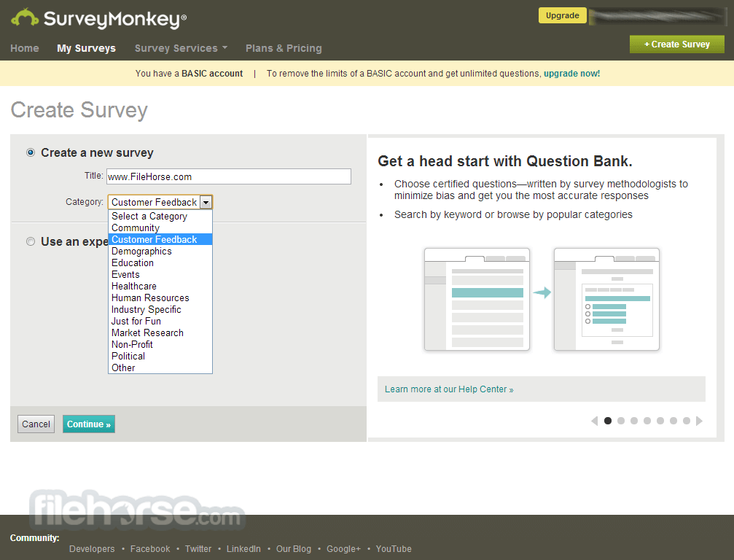The height and width of the screenshot is (560, 734).
Task: Select the 'Create a new survey' radio button
Action: coord(31,153)
